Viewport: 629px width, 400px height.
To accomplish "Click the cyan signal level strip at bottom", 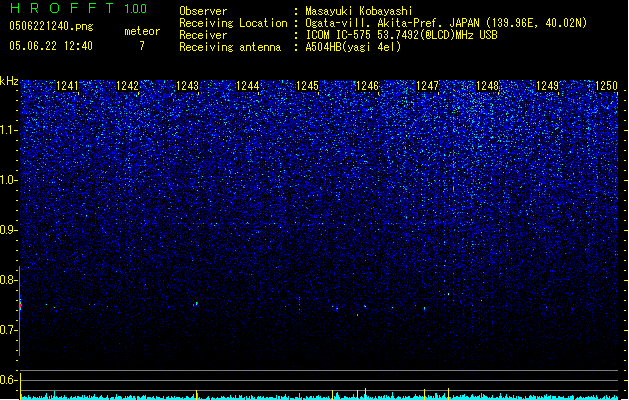I will [x=319, y=397].
